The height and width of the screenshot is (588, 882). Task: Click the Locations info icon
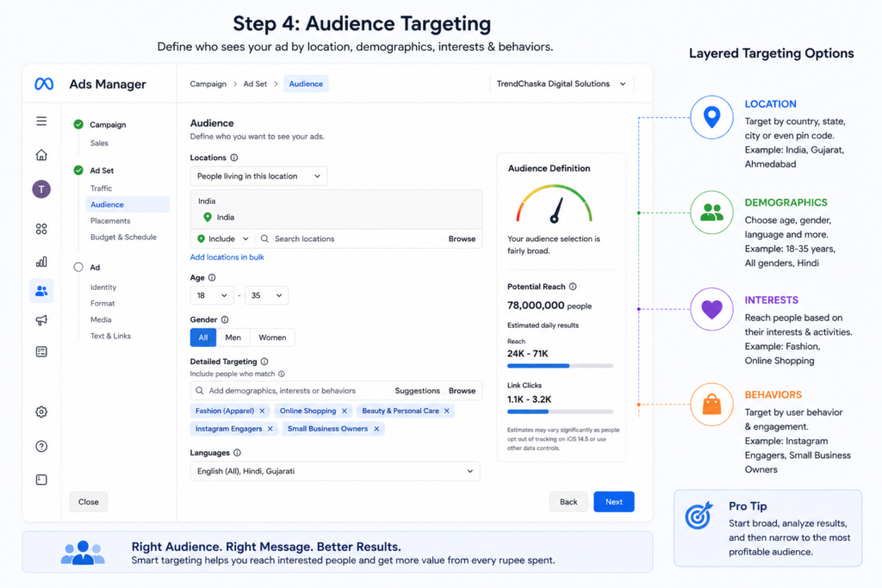[234, 158]
